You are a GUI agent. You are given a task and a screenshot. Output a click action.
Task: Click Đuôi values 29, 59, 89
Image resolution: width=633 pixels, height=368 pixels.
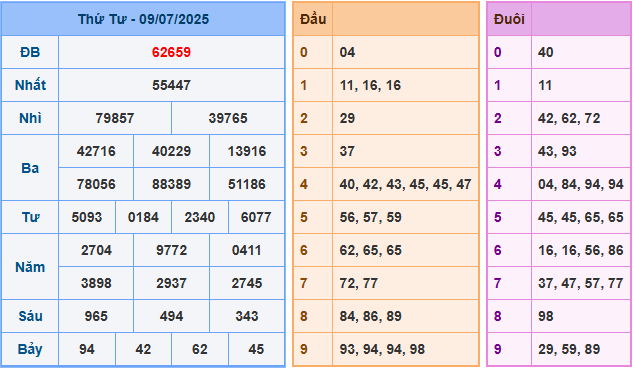pyautogui.click(x=569, y=349)
